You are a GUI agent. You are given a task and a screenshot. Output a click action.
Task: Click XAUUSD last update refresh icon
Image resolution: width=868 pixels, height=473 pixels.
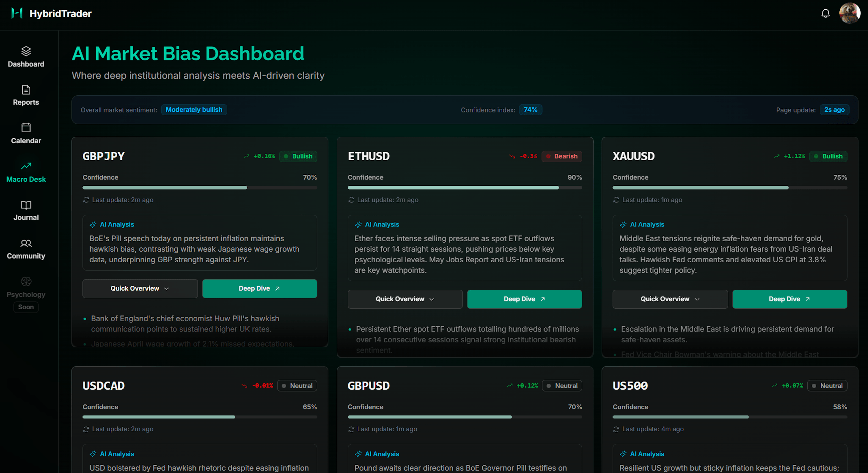click(616, 200)
